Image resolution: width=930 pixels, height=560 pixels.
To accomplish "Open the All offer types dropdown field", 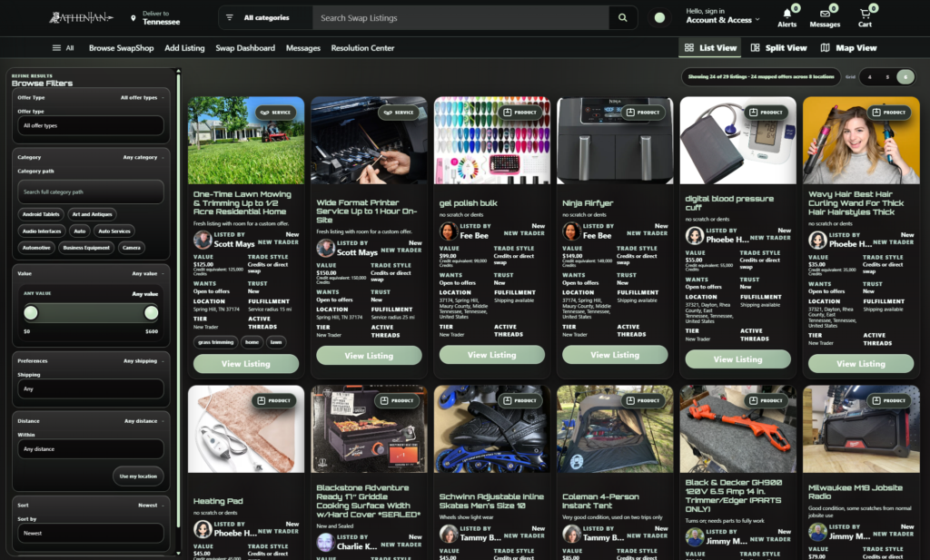I will 90,125.
